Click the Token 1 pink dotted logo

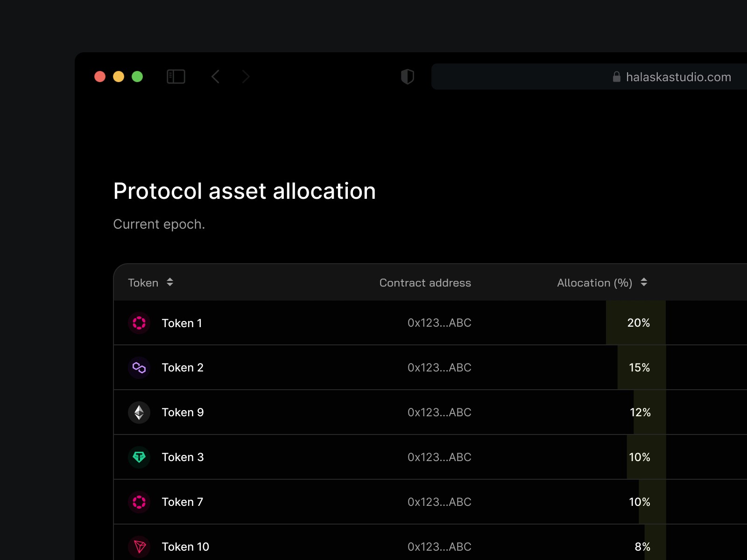139,323
